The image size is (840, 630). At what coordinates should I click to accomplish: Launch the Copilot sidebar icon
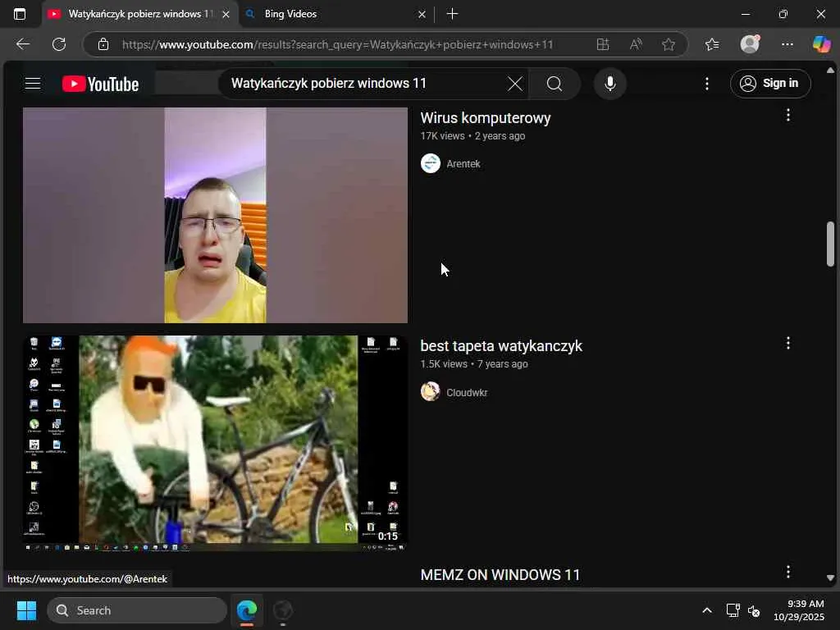821,44
